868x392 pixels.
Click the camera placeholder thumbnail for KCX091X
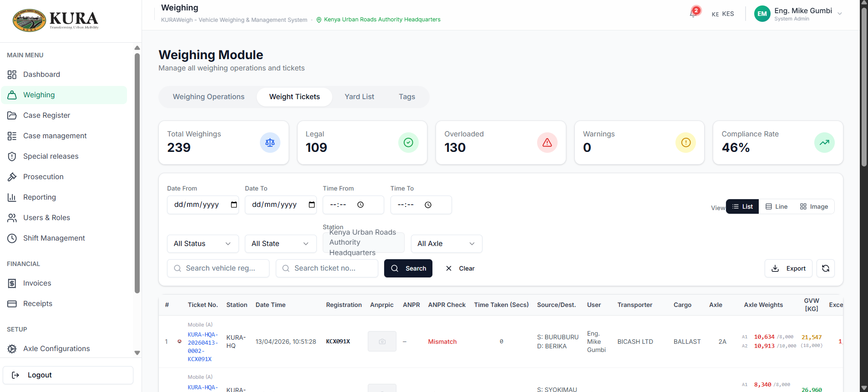coord(382,342)
